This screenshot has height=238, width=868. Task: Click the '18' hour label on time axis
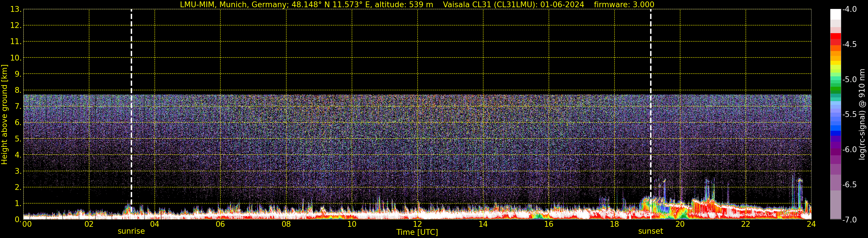pos(615,224)
